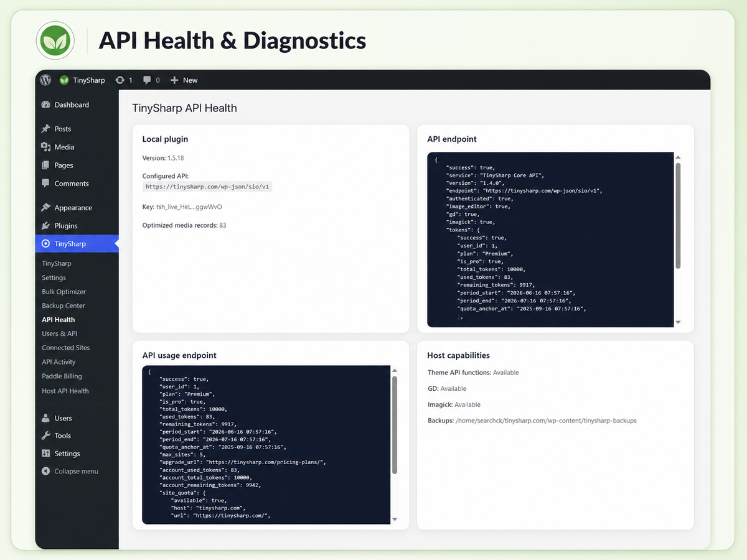Open the Tools menu
747x560 pixels.
coord(63,436)
